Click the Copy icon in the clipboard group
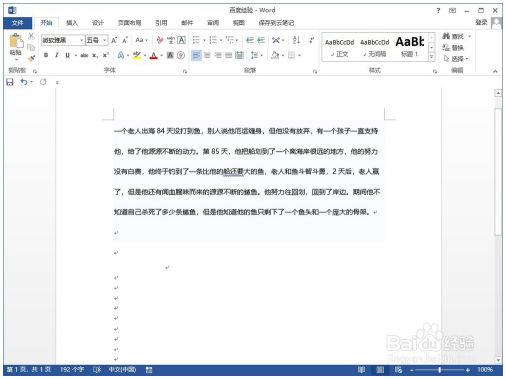Viewport: 506px width, 379px height. point(31,47)
